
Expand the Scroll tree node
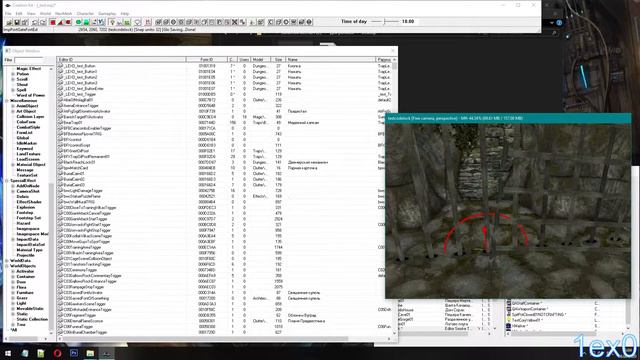(13, 80)
